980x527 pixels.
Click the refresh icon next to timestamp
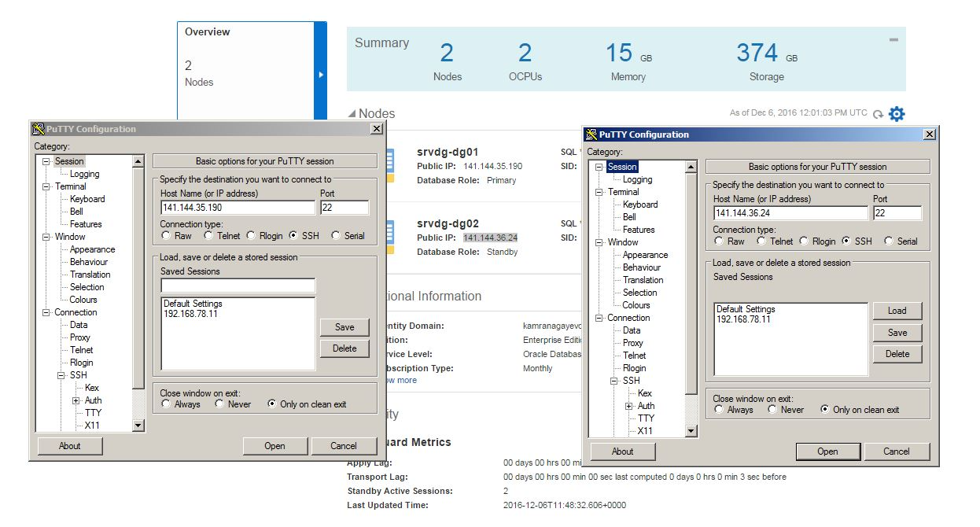click(878, 114)
